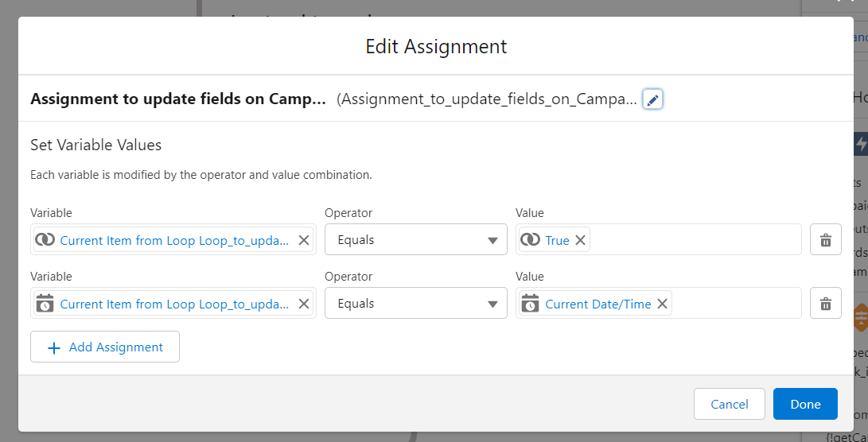Screen dimensions: 868x442
Task: Click the Add Assignment button
Action: (x=105, y=347)
